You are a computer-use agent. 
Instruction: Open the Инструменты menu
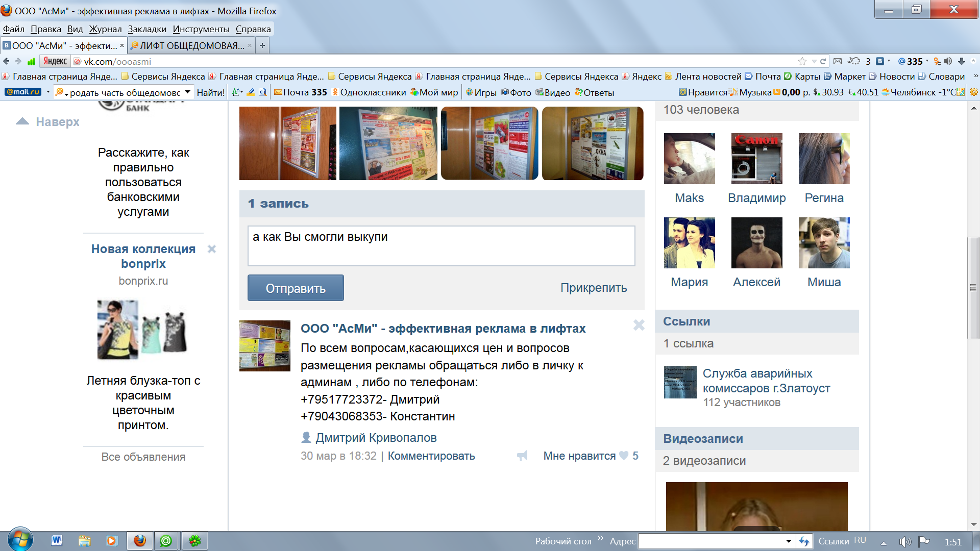201,29
